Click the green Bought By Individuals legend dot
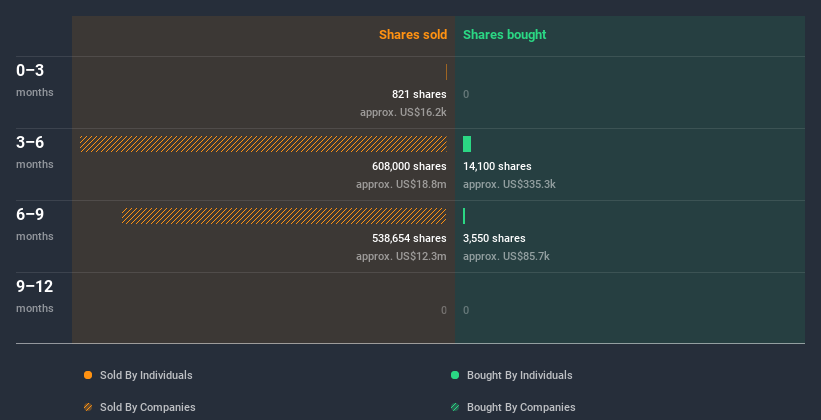821x420 pixels. click(x=455, y=375)
